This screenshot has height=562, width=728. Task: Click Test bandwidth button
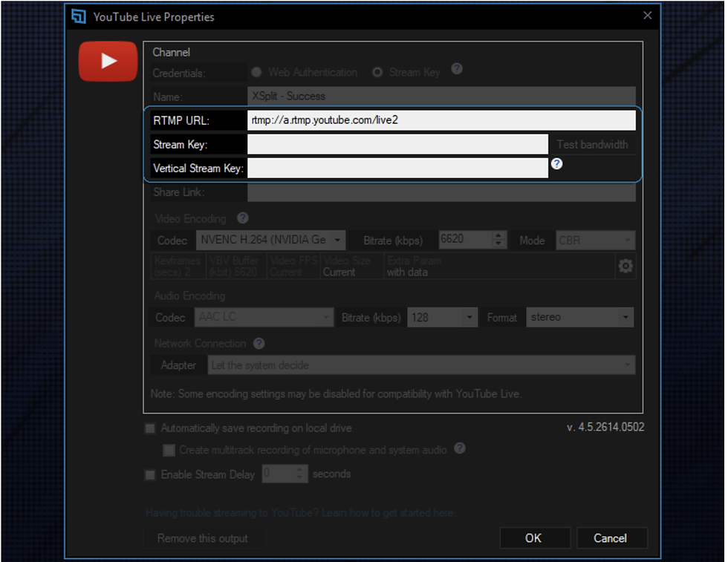(x=593, y=144)
